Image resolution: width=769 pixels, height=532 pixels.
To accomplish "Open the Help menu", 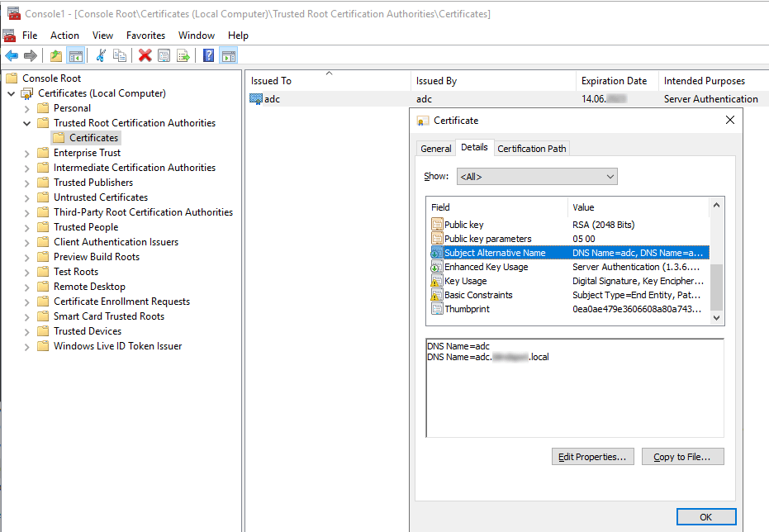I will (x=238, y=36).
